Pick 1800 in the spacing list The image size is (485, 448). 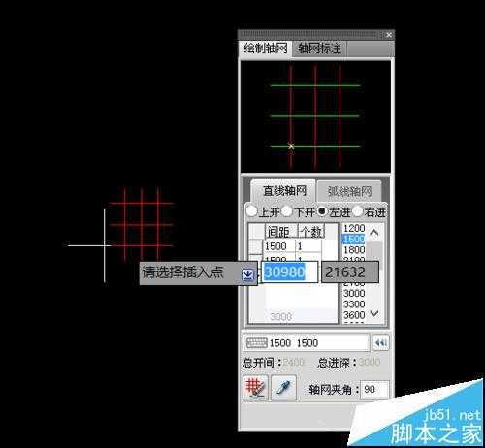pos(354,250)
